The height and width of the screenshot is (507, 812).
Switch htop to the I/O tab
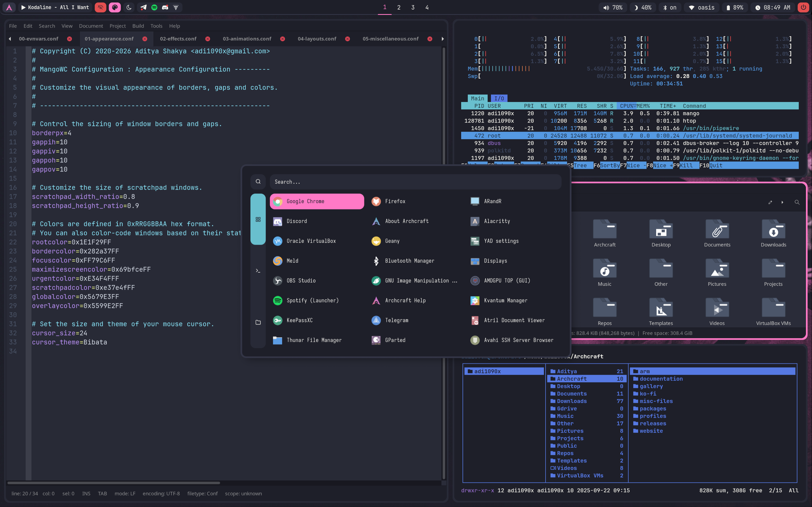coord(499,98)
